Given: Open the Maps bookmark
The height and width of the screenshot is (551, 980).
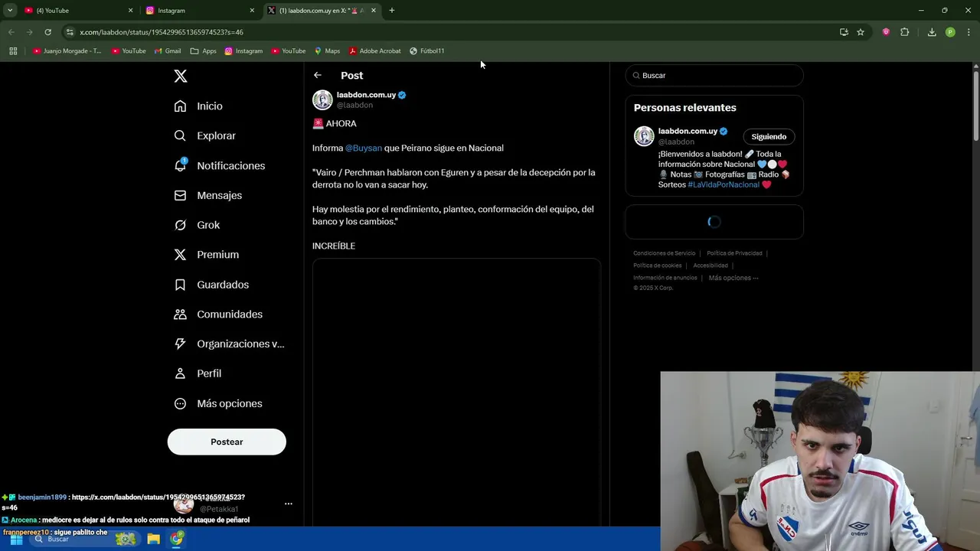Looking at the screenshot, I should [x=327, y=51].
